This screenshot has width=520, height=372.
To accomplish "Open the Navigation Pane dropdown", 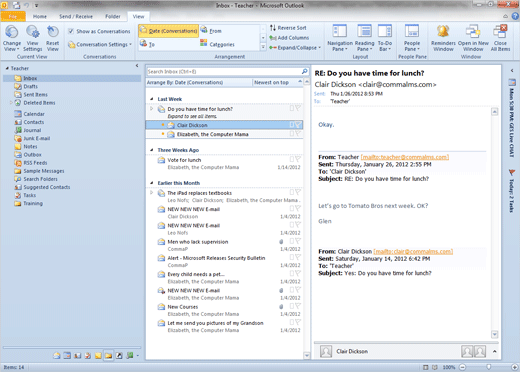I will 340,39.
